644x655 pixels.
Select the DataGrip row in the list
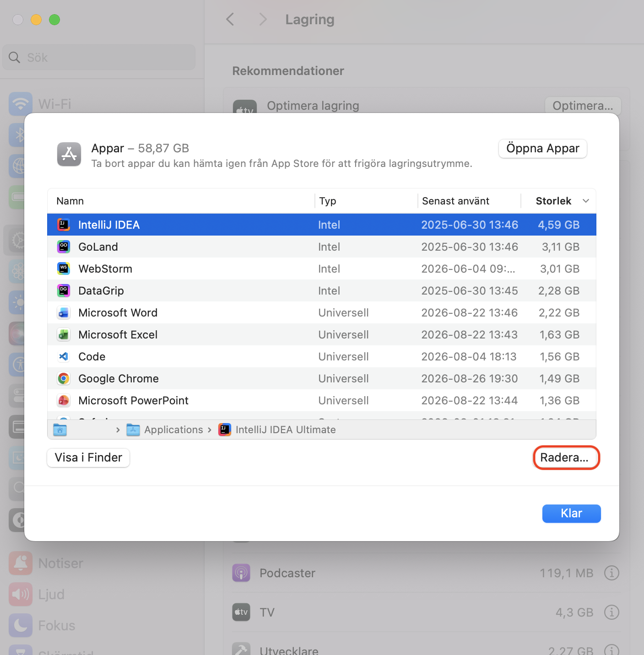321,290
